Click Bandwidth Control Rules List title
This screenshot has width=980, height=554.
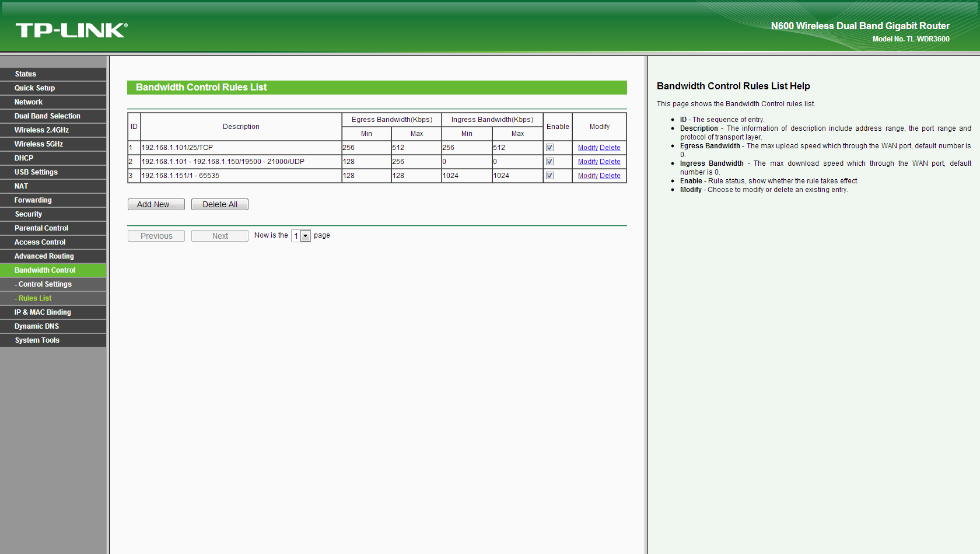(201, 88)
